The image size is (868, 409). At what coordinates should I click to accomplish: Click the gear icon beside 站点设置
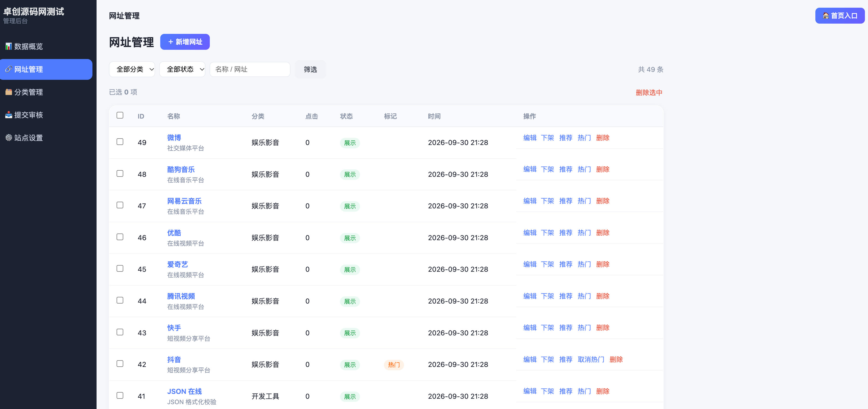pyautogui.click(x=9, y=138)
